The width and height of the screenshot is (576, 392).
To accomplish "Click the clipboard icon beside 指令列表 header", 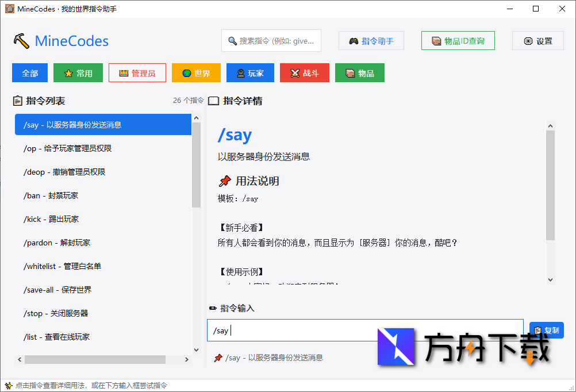I will (x=17, y=101).
